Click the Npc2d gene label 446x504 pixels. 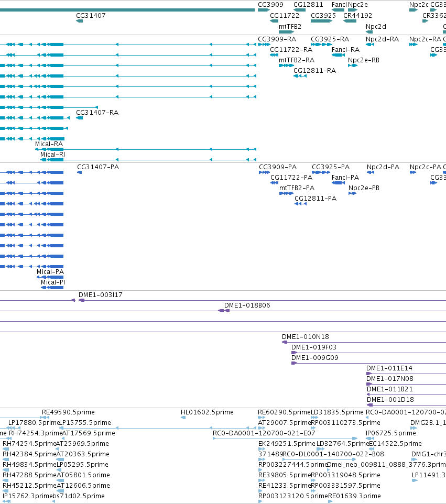point(376,27)
